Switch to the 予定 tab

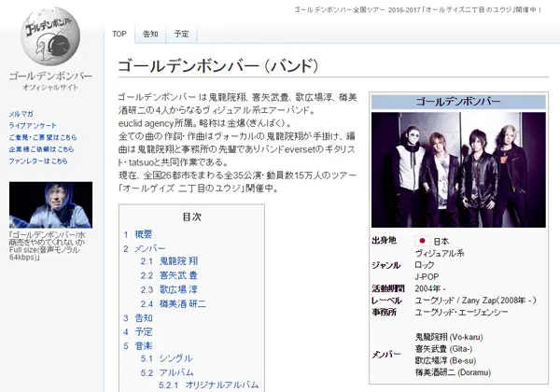coord(181,34)
